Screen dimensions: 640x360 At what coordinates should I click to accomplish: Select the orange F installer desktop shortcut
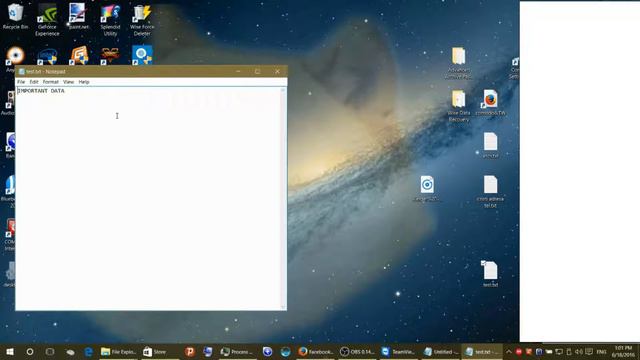[x=79, y=56]
